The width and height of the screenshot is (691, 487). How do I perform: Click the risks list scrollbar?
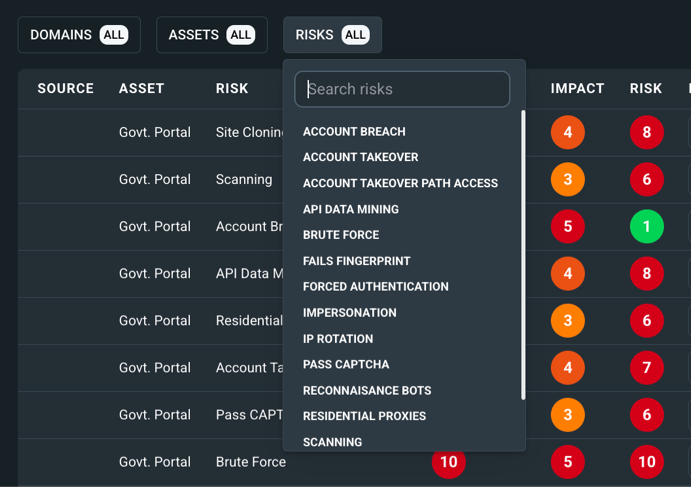523,255
